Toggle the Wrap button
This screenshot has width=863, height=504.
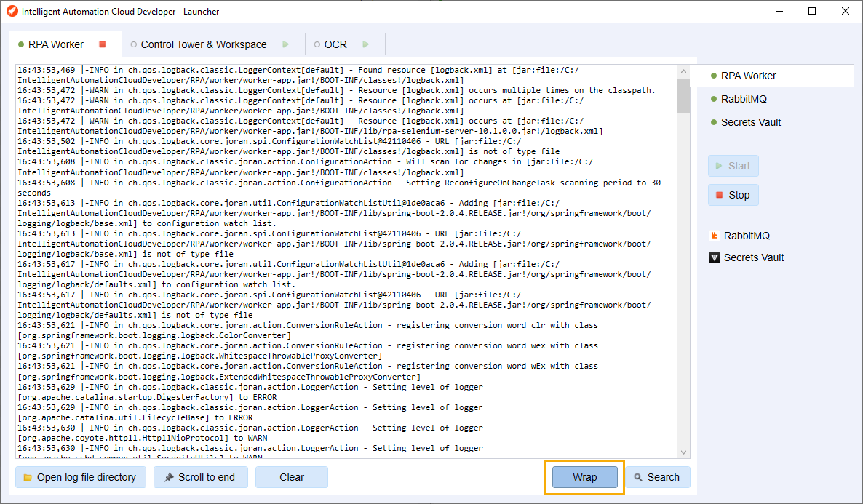[584, 477]
